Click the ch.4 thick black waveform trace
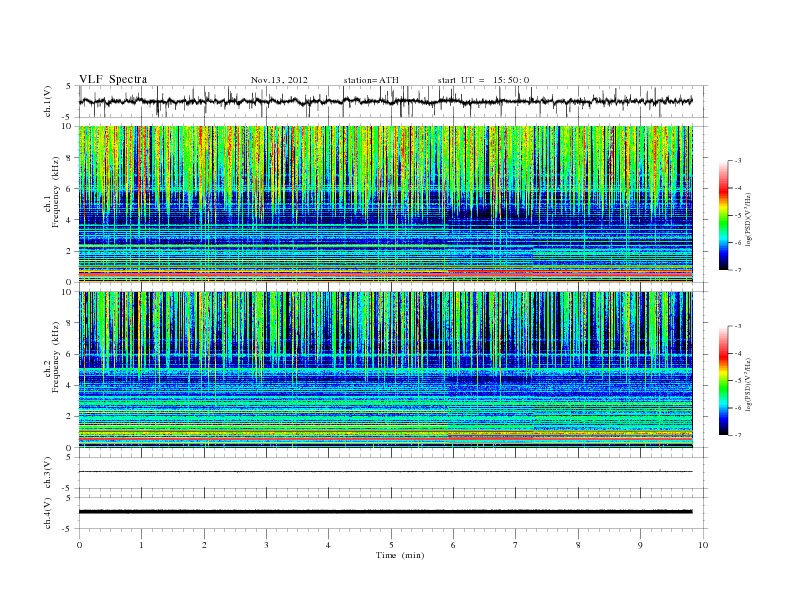Image resolution: width=792 pixels, height=612 pixels. click(x=385, y=512)
